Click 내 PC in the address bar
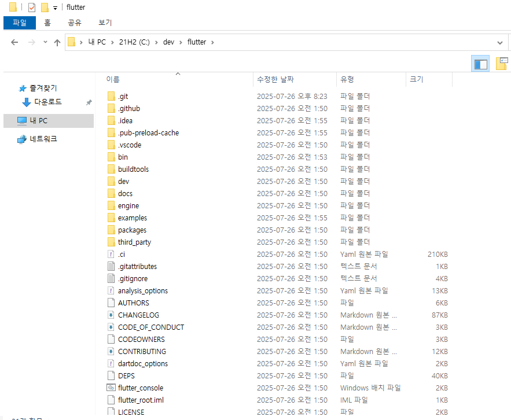The height and width of the screenshot is (420, 511). click(x=97, y=42)
